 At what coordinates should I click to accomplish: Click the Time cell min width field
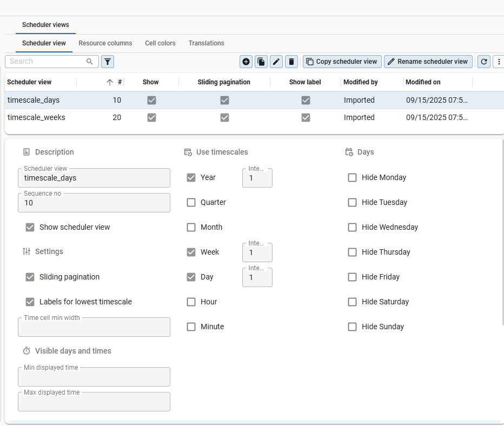pyautogui.click(x=94, y=328)
